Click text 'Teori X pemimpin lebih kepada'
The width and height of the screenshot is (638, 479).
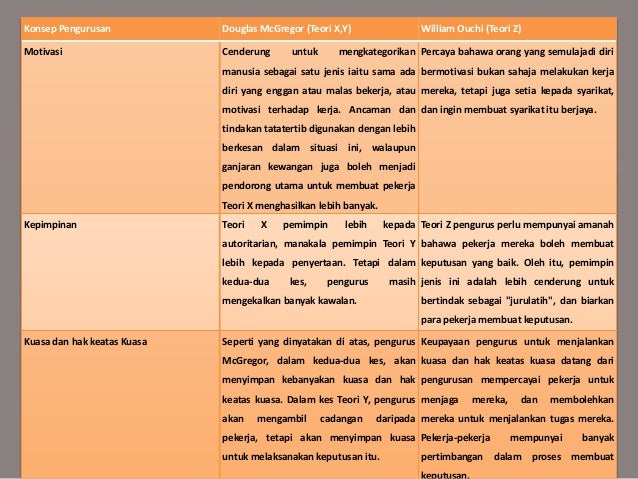(319, 225)
